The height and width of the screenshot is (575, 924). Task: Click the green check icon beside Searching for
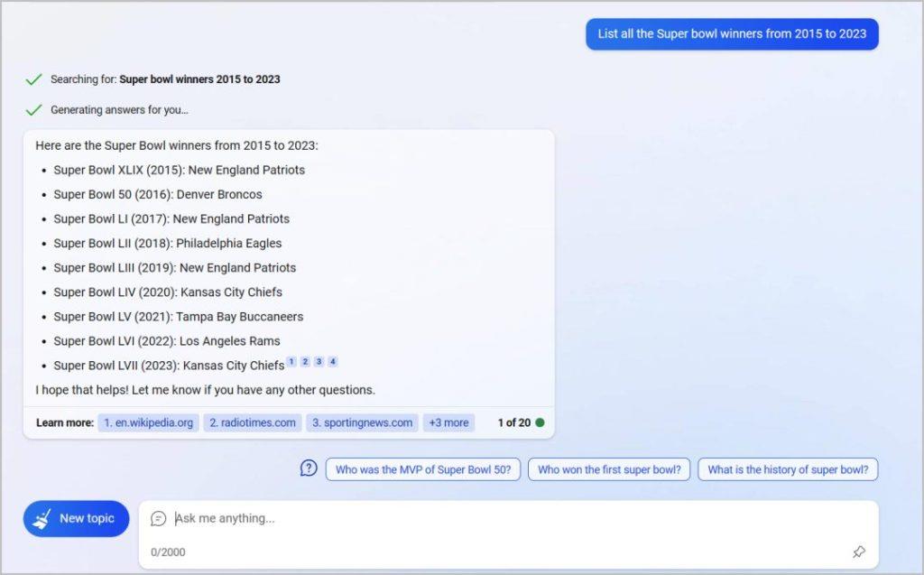[x=33, y=79]
